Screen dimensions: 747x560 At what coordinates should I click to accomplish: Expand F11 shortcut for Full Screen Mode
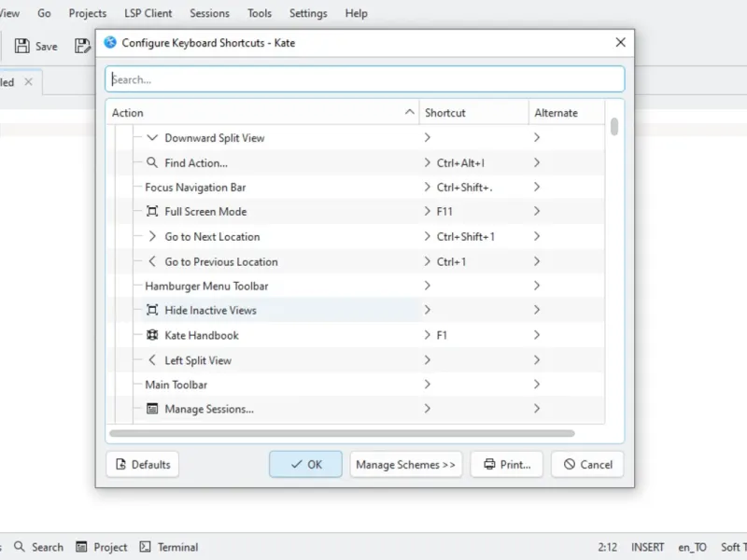(428, 211)
